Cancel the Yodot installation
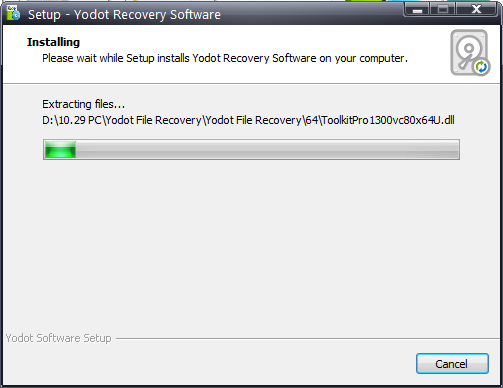Image resolution: width=503 pixels, height=388 pixels. click(452, 364)
